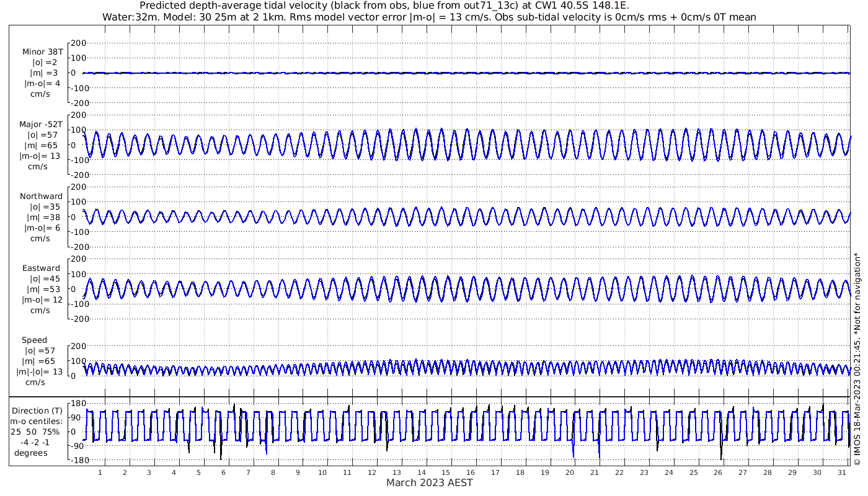This screenshot has width=868, height=496.
Task: Click day '25' on the date axis
Action: pyautogui.click(x=693, y=472)
